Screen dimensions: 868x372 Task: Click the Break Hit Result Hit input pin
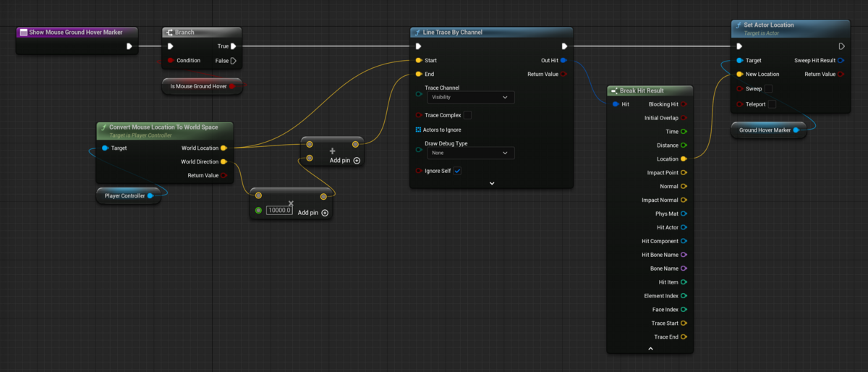[x=616, y=104]
